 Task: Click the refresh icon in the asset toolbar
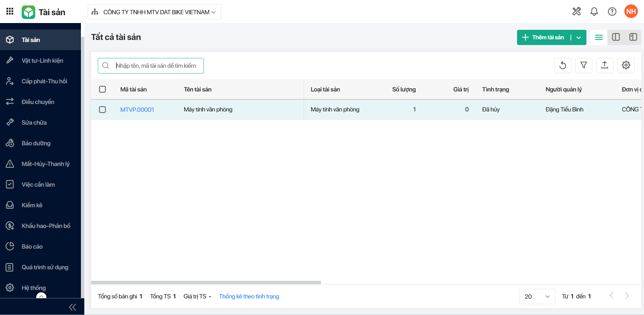(562, 65)
